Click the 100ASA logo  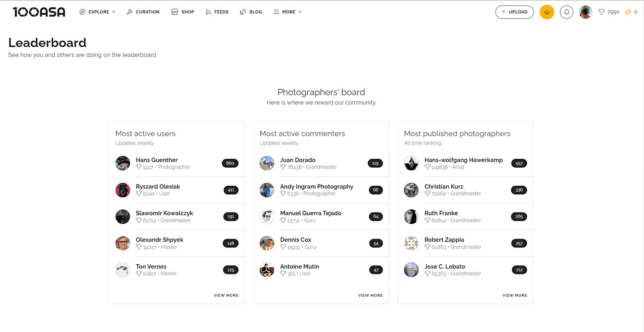tap(39, 12)
